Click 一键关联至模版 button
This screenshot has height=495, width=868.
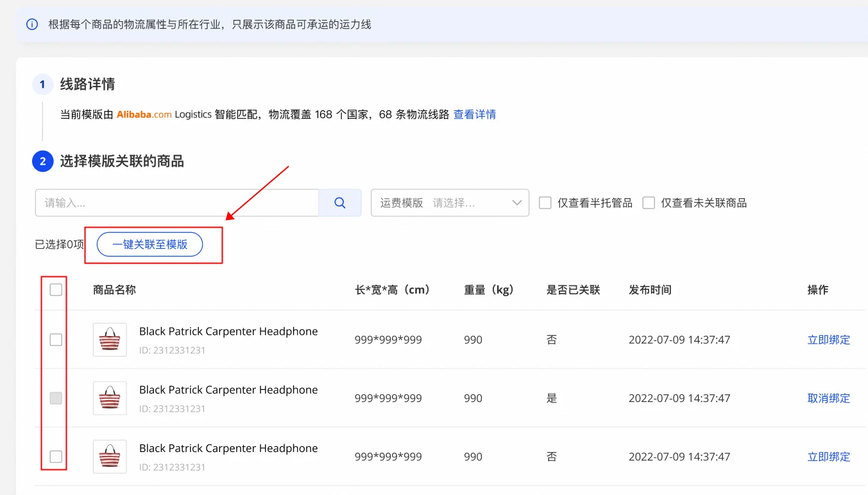pos(149,244)
